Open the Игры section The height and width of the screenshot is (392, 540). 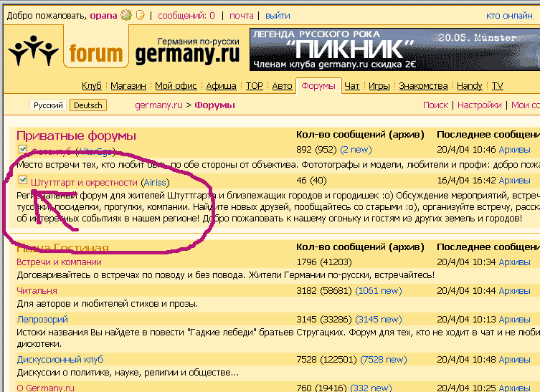pos(379,86)
